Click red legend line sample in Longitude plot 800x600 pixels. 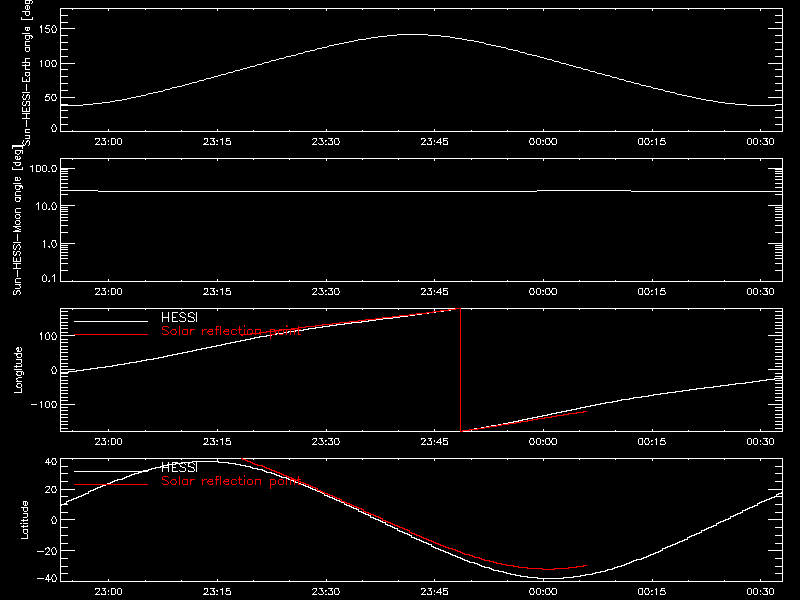[111, 335]
